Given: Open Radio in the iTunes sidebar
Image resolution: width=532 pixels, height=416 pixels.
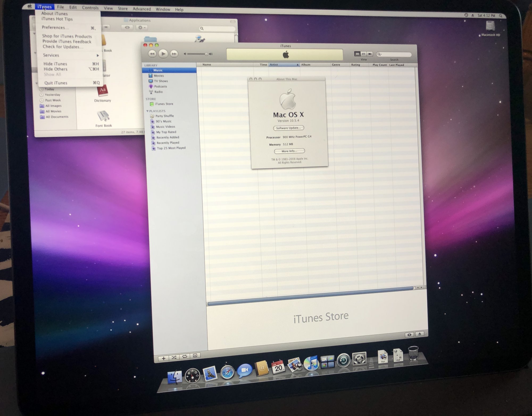Looking at the screenshot, I should [x=158, y=92].
